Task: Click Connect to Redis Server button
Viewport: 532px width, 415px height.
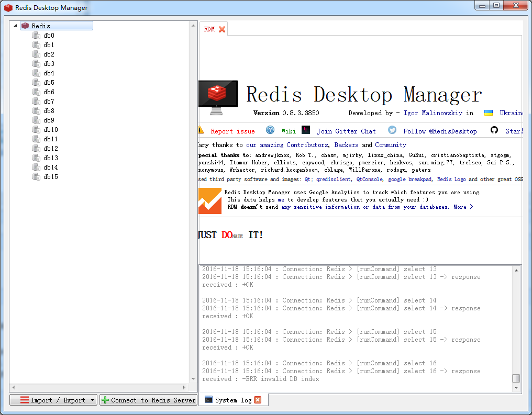Action: tap(148, 400)
